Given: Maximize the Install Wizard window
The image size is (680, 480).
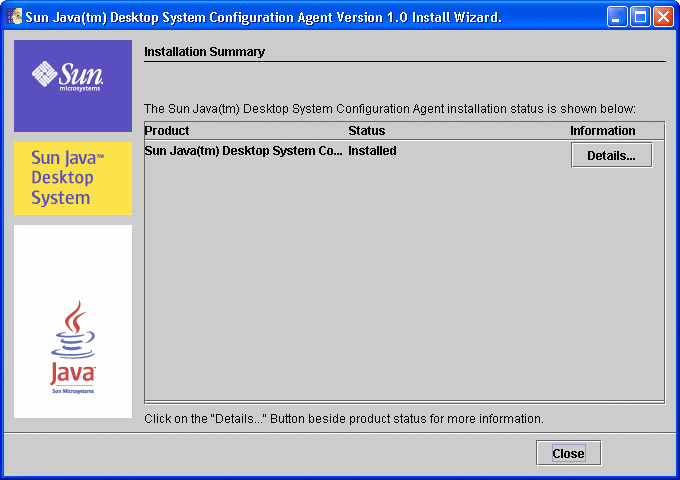Looking at the screenshot, I should click(x=640, y=17).
